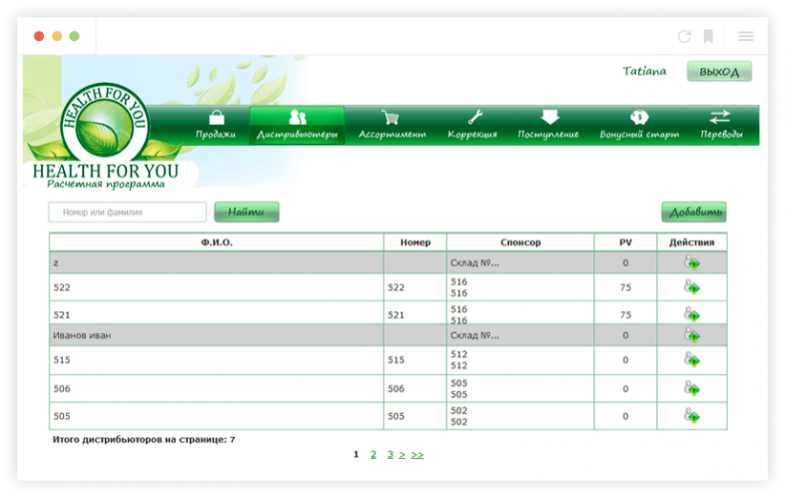The image size is (785, 497).
Task: Go to page 2 of results
Action: tap(373, 454)
